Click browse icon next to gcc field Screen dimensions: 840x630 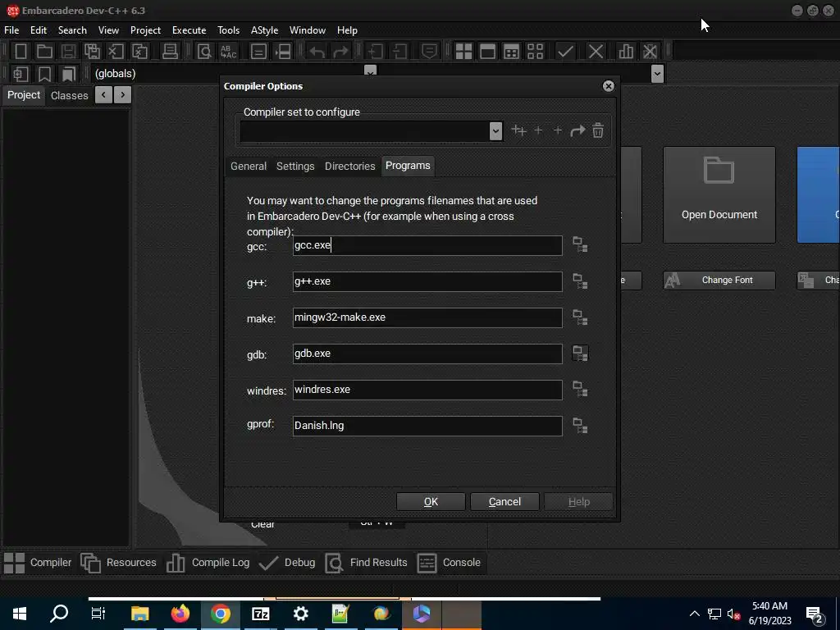580,244
